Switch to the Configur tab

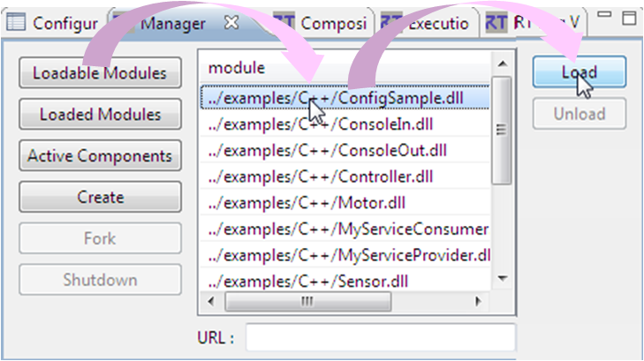53,23
